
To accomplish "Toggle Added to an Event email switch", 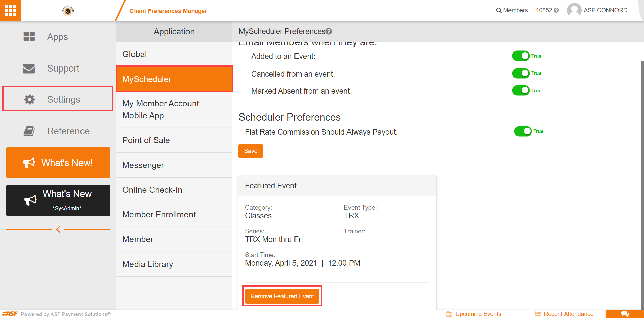I will point(521,56).
